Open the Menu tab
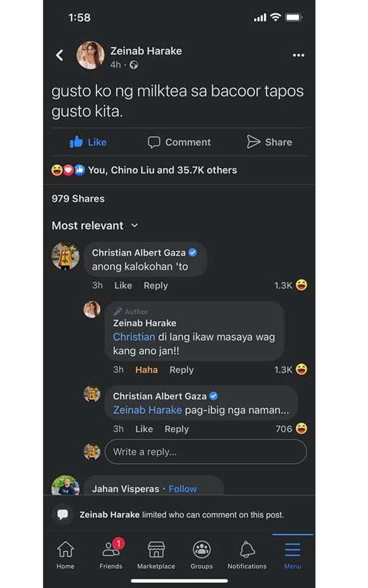The image size is (368, 588). tap(292, 554)
